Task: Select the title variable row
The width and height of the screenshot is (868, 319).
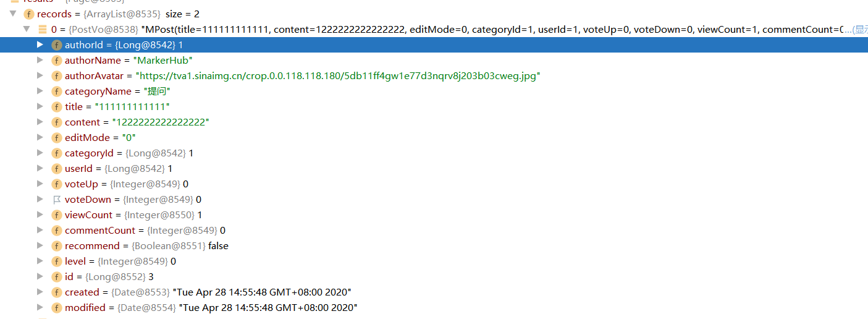Action: click(434, 107)
